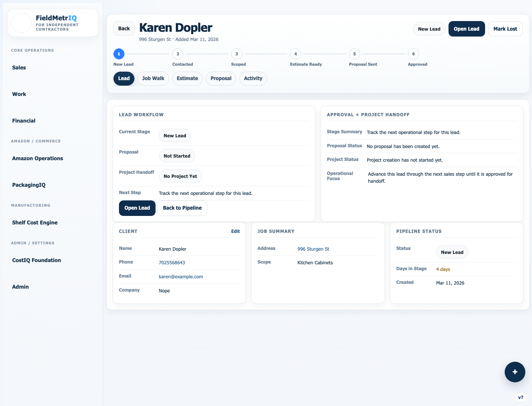This screenshot has height=406, width=532.
Task: Navigate to Sales in the sidebar
Action: [19, 68]
